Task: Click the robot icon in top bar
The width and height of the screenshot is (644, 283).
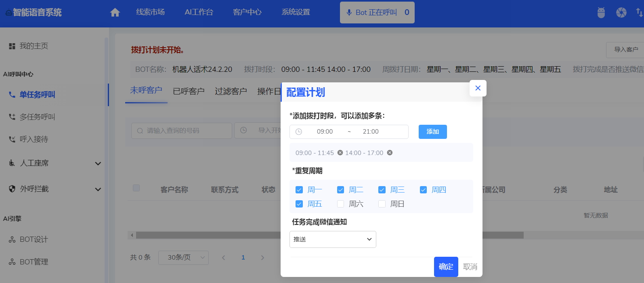Action: tap(601, 13)
